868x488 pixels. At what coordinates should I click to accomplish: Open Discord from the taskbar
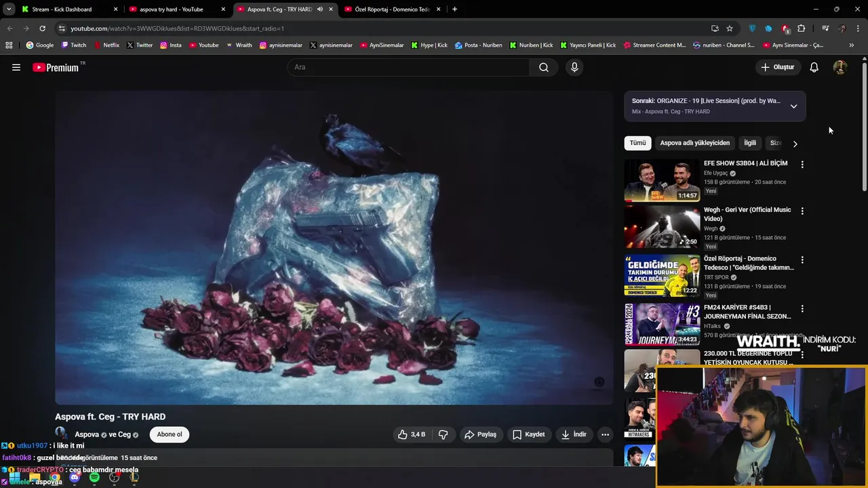75,478
